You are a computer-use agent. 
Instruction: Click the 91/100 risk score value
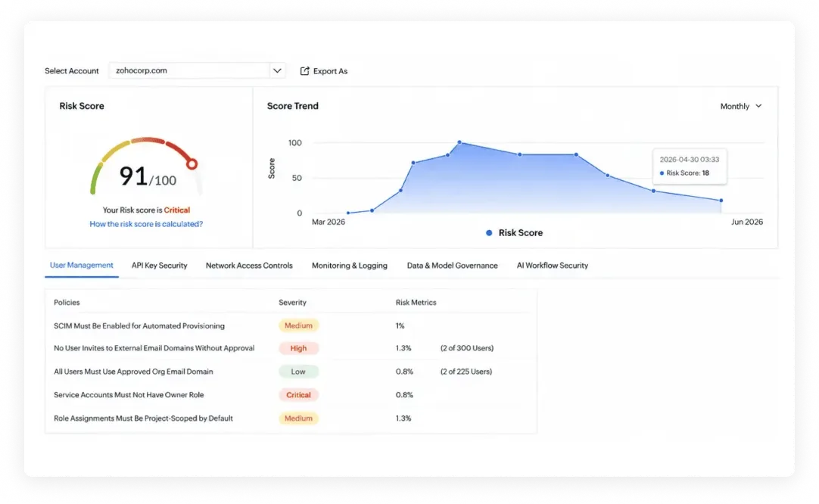coord(148,176)
